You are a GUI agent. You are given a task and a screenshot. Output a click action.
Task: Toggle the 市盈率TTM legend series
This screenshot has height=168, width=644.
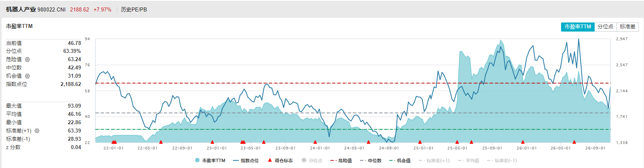coord(210,161)
